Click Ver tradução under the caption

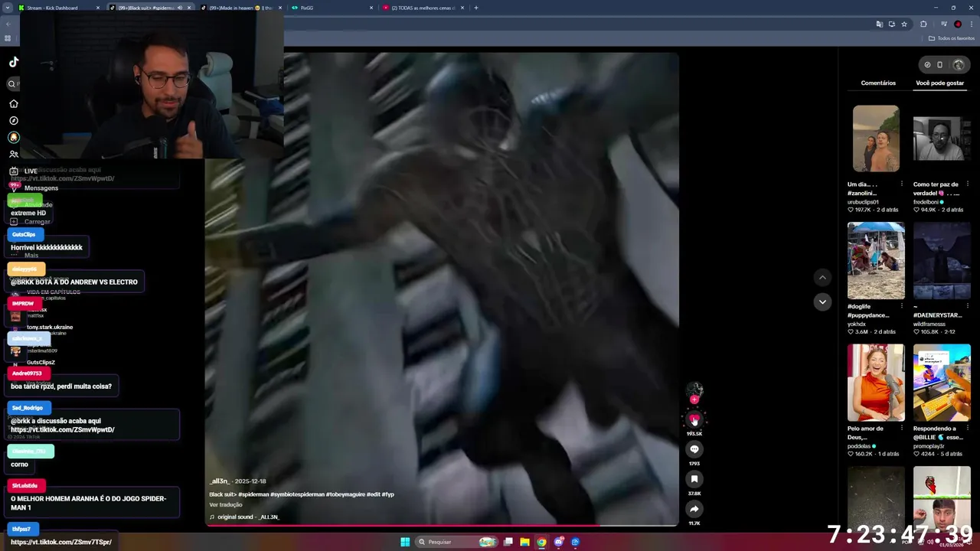point(226,505)
